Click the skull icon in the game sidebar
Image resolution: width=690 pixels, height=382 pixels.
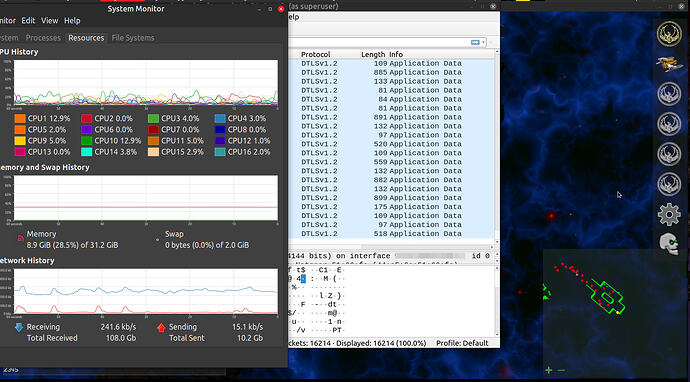[x=669, y=243]
